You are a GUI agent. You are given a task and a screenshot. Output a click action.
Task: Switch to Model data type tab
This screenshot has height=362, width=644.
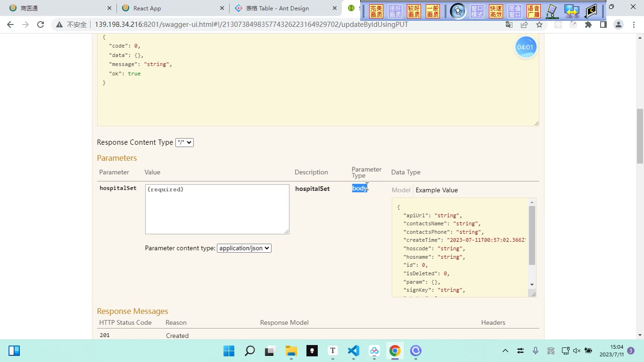pos(401,190)
